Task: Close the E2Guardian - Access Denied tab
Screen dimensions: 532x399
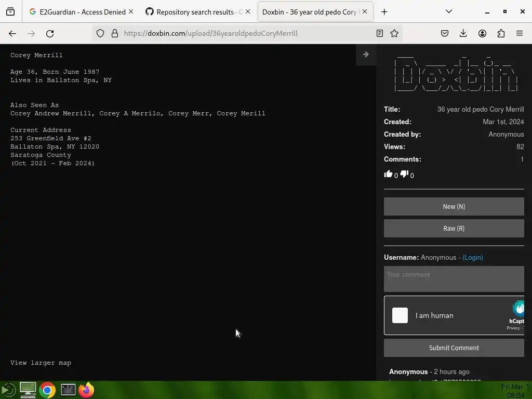Action: tap(131, 11)
